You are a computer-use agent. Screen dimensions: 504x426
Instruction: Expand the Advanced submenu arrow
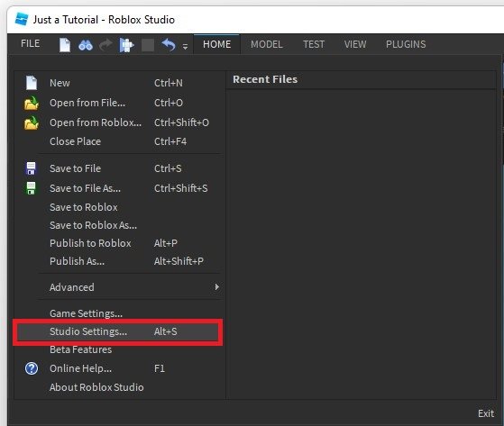(217, 286)
